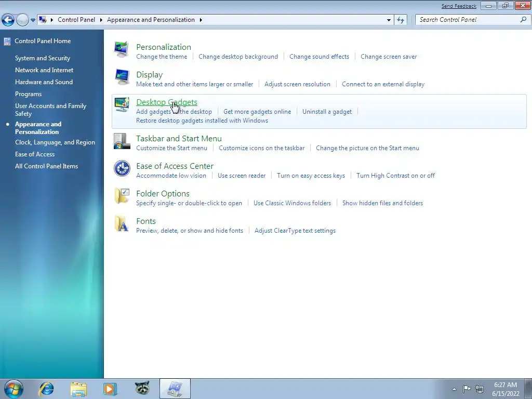The image size is (532, 399).
Task: Click the search magnifier icon
Action: [523, 20]
